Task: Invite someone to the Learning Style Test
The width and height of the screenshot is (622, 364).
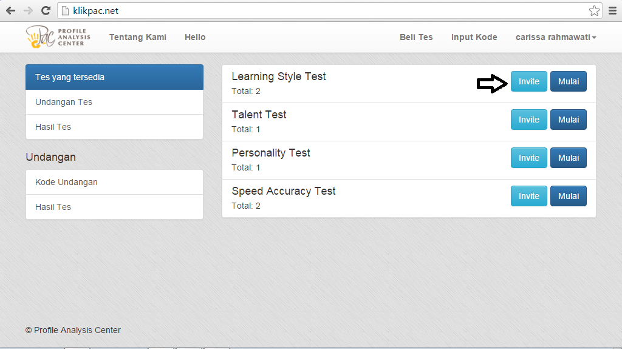Action: pos(528,81)
